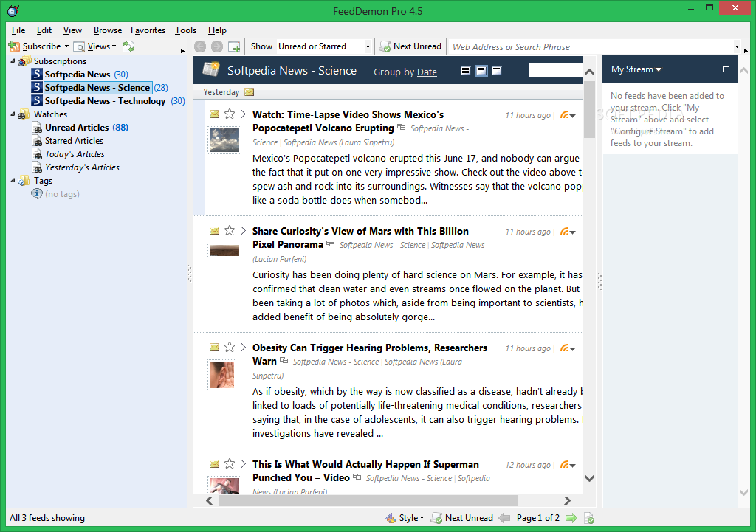Click the Subscribe feed icon button

click(15, 46)
